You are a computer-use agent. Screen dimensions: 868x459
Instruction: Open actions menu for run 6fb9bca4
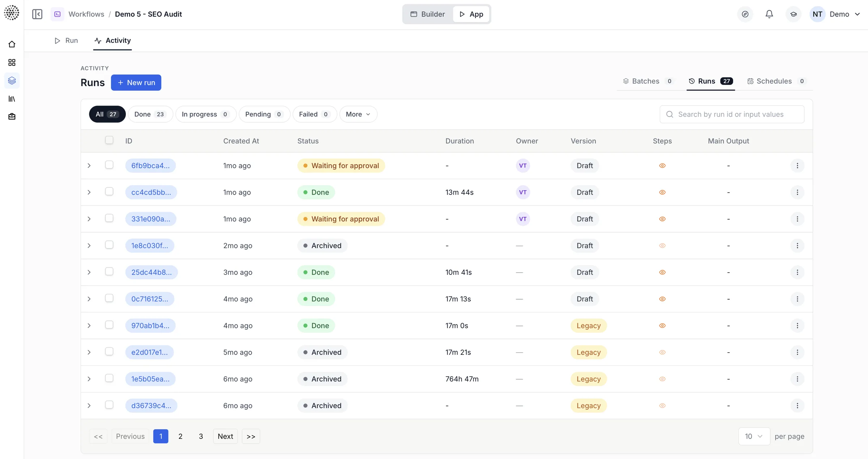click(797, 166)
